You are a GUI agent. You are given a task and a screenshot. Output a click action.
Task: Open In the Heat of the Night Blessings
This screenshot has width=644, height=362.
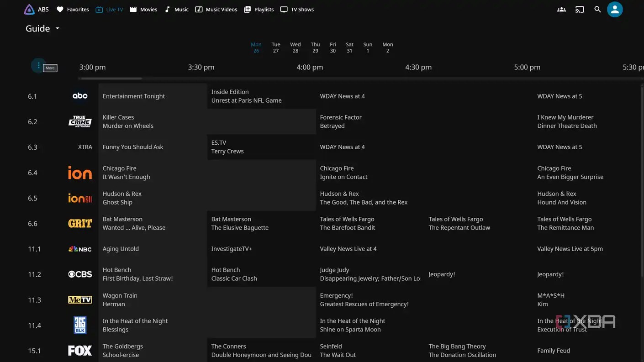click(x=207, y=325)
